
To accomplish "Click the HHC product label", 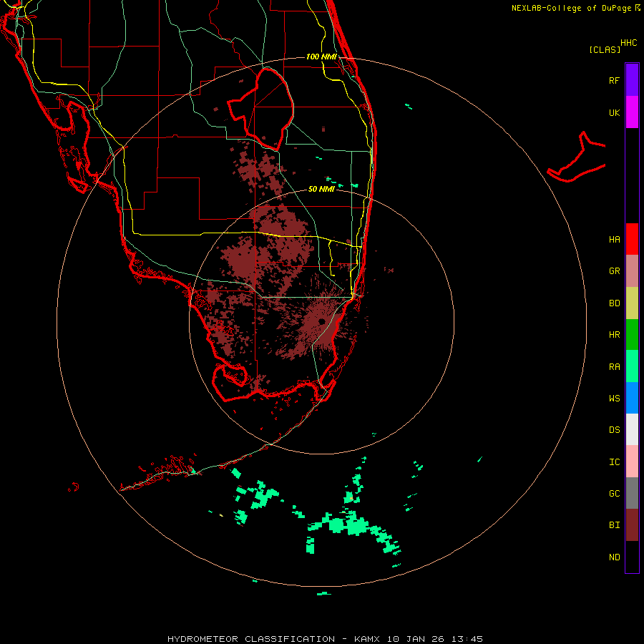I will tap(629, 43).
